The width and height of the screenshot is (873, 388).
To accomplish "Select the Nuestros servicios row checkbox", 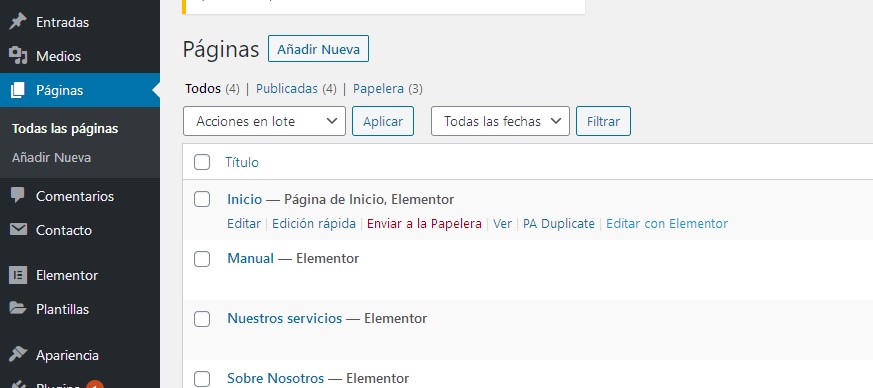I will point(202,318).
